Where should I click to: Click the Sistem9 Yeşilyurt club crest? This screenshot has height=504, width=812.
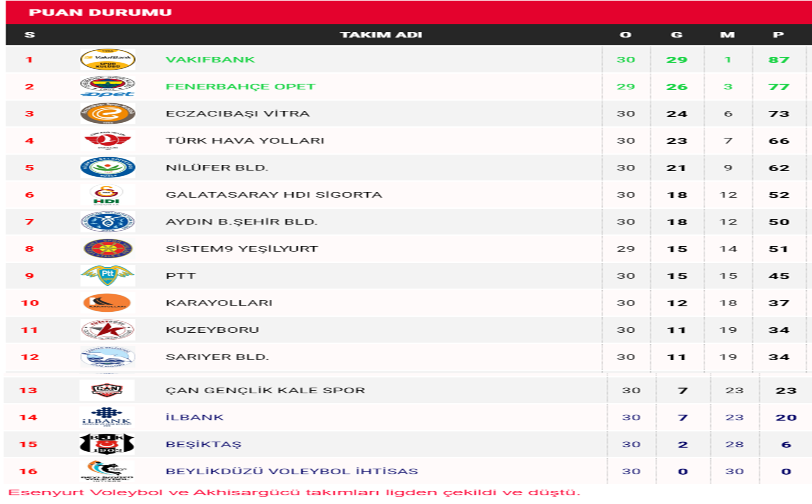(107, 249)
